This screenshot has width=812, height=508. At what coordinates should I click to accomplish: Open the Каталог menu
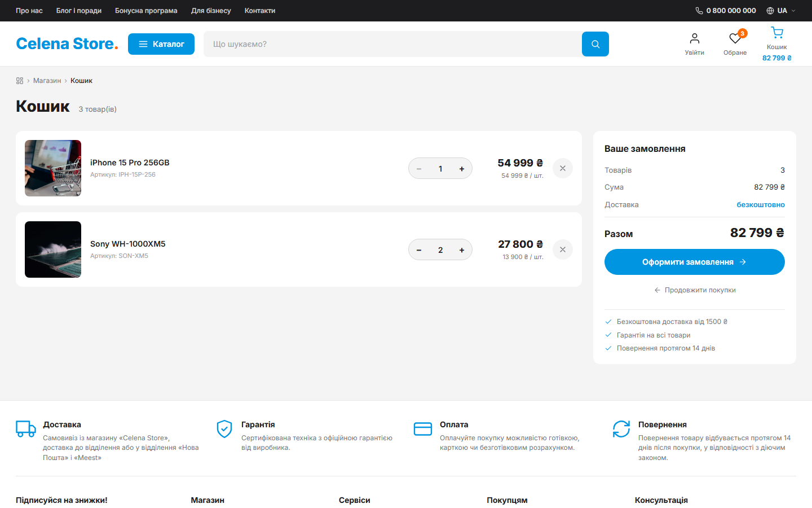click(161, 44)
